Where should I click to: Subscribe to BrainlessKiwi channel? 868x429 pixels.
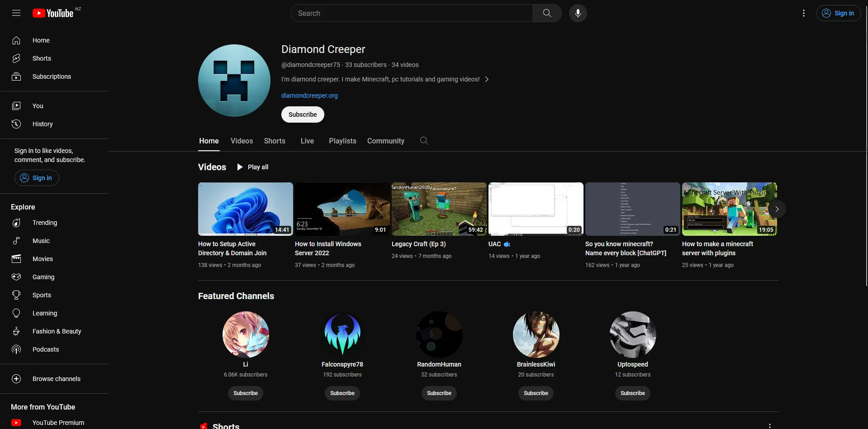pyautogui.click(x=536, y=393)
